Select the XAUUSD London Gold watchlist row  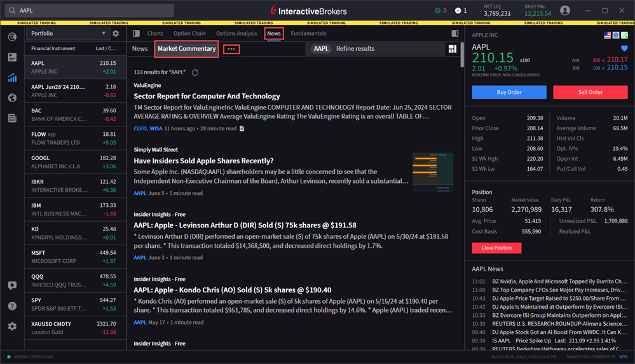[x=76, y=328]
